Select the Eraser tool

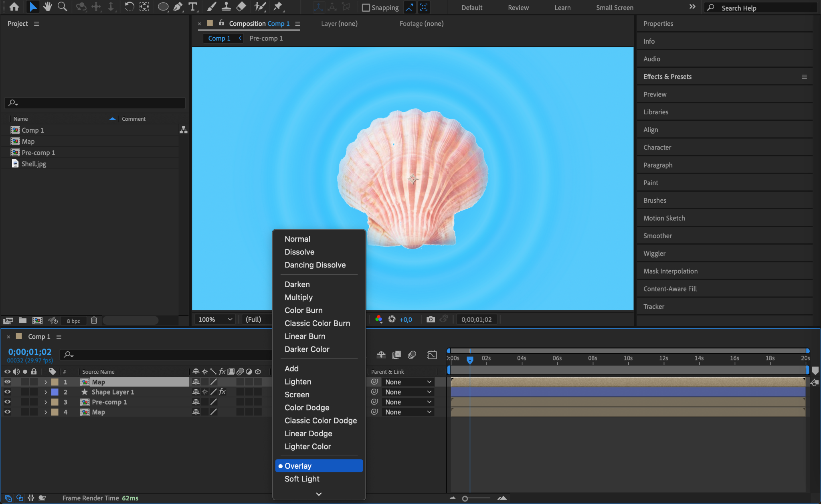click(x=241, y=7)
